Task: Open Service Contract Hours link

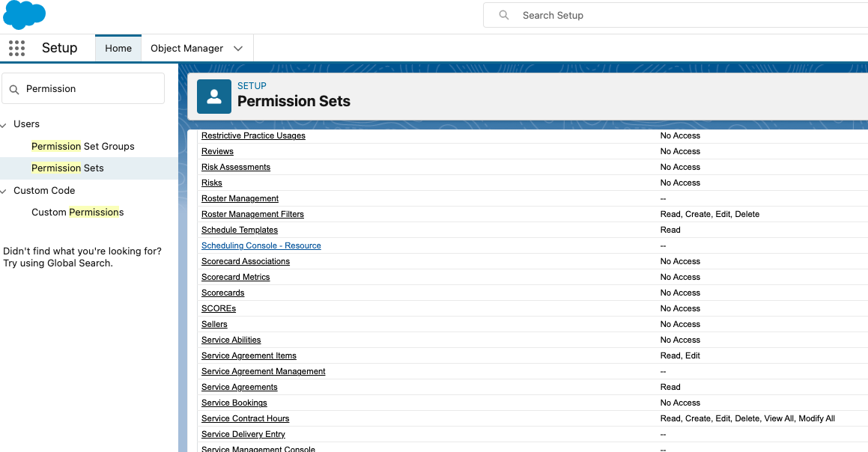Action: 245,418
